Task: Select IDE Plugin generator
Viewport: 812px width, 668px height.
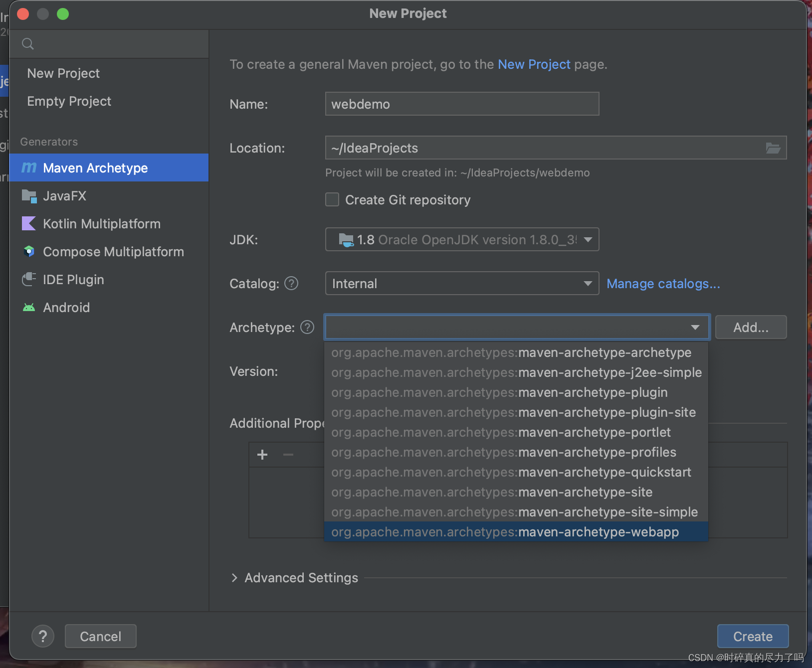Action: tap(109, 279)
